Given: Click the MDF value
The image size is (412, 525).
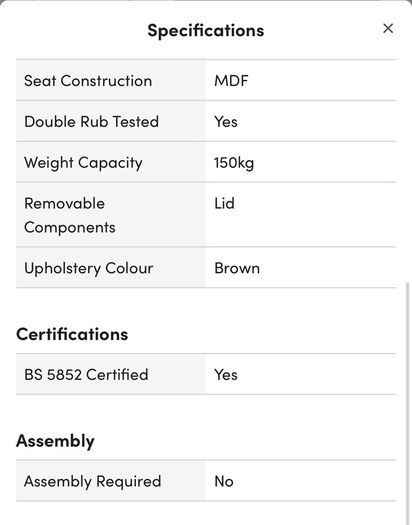Looking at the screenshot, I should click(x=231, y=81).
